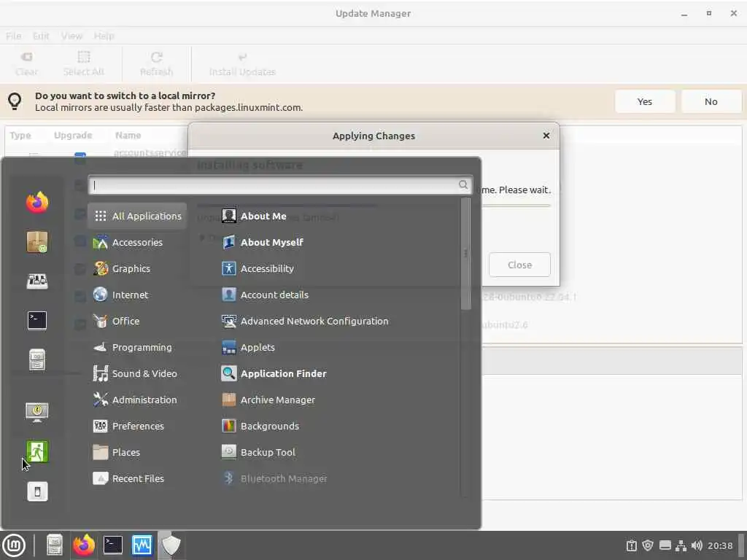Open the Linux Mint menu button
This screenshot has height=560, width=747.
tap(14, 545)
